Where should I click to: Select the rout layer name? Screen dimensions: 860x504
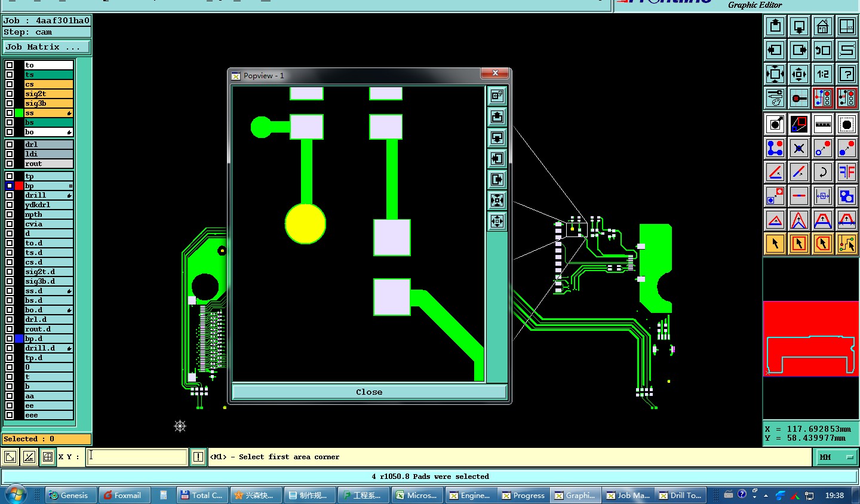pos(48,164)
